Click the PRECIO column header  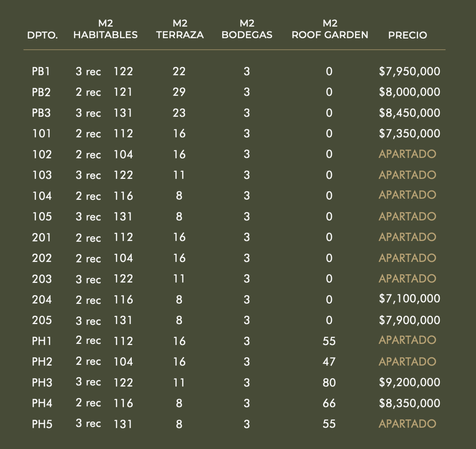click(x=407, y=35)
